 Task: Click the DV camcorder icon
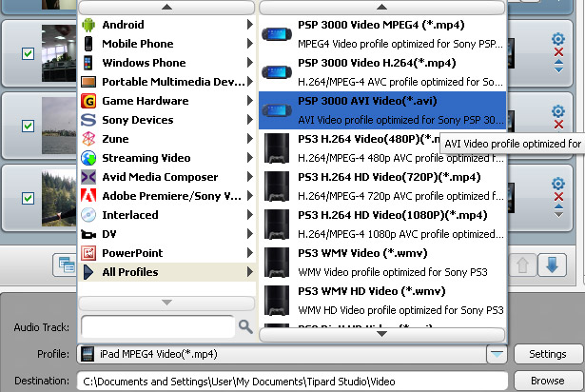[x=88, y=234]
